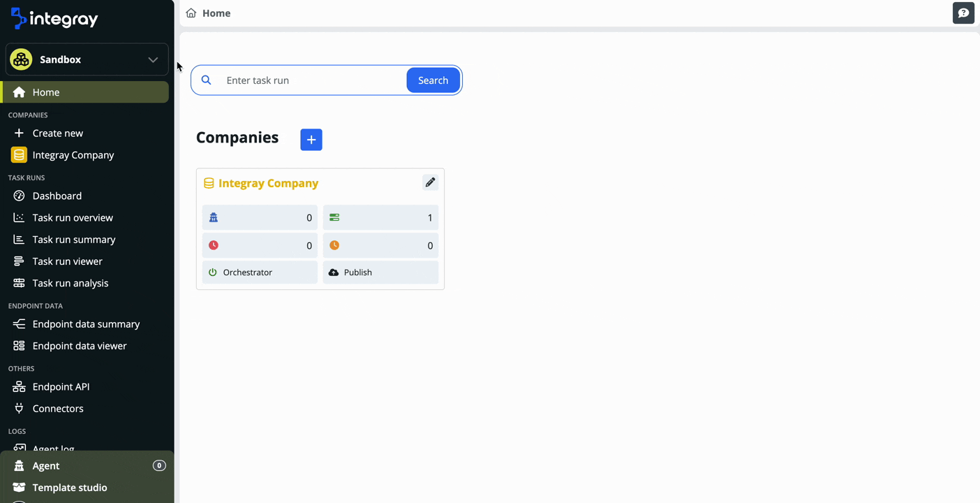Image resolution: width=980 pixels, height=503 pixels.
Task: Select Home in the navigation menu
Action: pyautogui.click(x=45, y=92)
